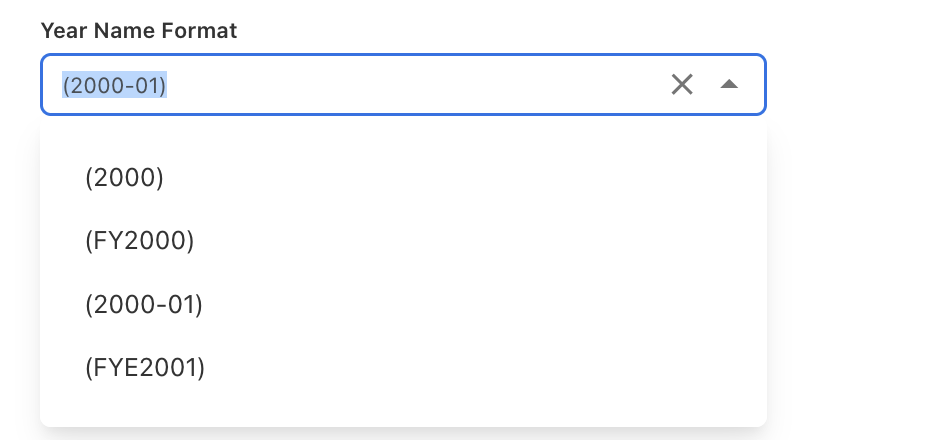Set year name format to plain (2000)
936x440 pixels.
pyautogui.click(x=124, y=178)
